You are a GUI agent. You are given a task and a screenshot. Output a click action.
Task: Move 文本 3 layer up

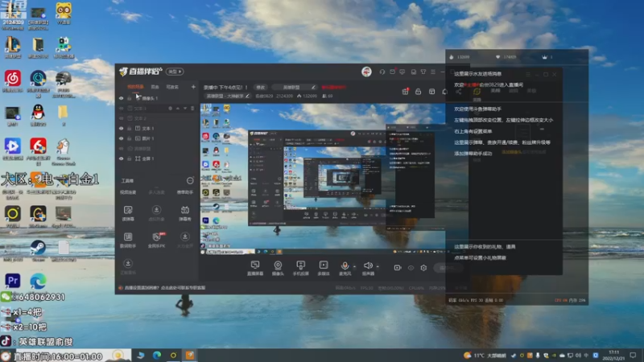178,109
